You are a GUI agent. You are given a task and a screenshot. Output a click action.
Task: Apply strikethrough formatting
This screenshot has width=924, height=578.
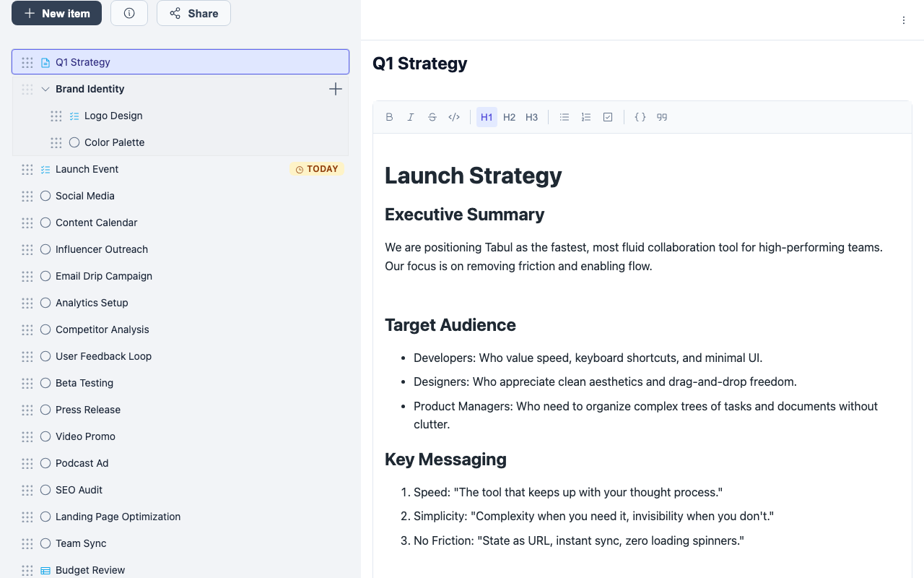(x=432, y=117)
